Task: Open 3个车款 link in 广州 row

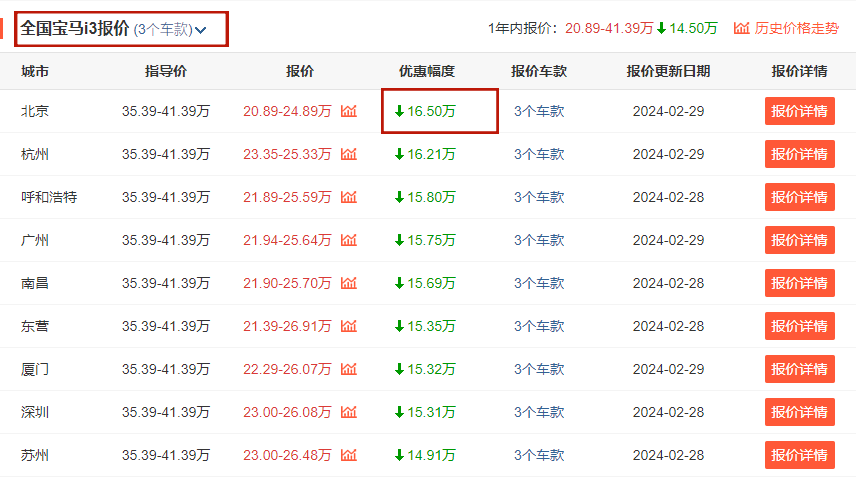Action: (x=539, y=240)
